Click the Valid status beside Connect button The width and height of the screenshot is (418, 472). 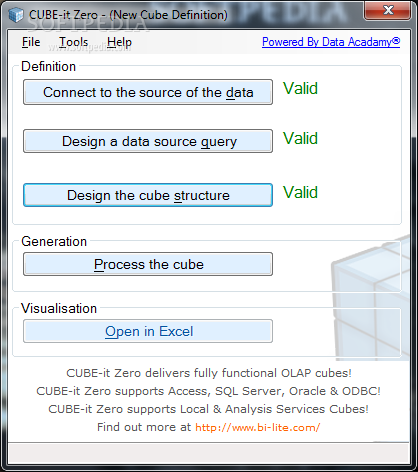[300, 89]
